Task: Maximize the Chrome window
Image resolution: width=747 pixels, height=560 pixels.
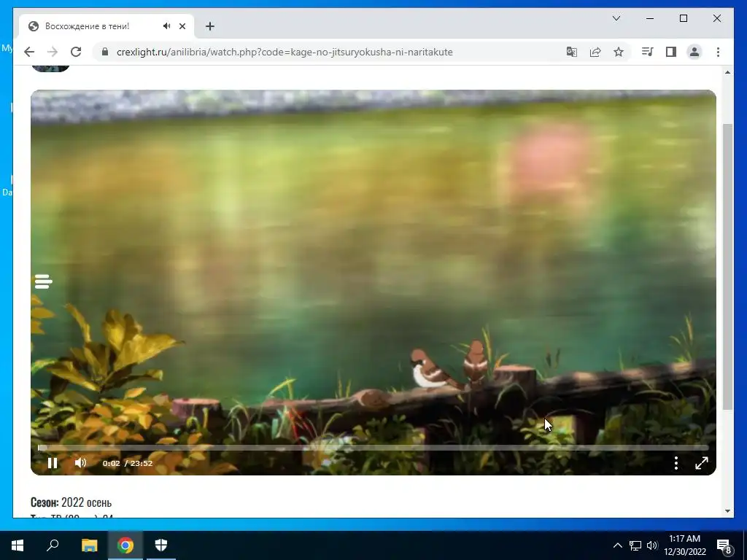Action: (683, 18)
